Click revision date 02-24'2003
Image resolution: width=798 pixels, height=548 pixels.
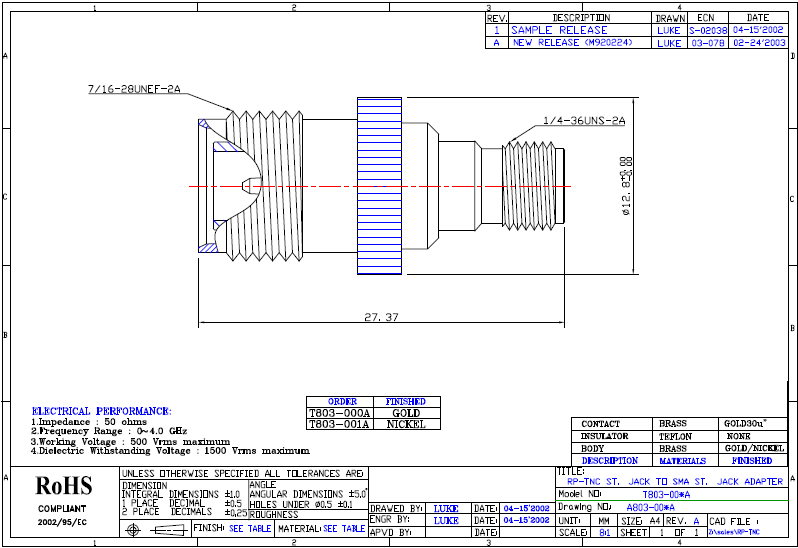coord(750,43)
